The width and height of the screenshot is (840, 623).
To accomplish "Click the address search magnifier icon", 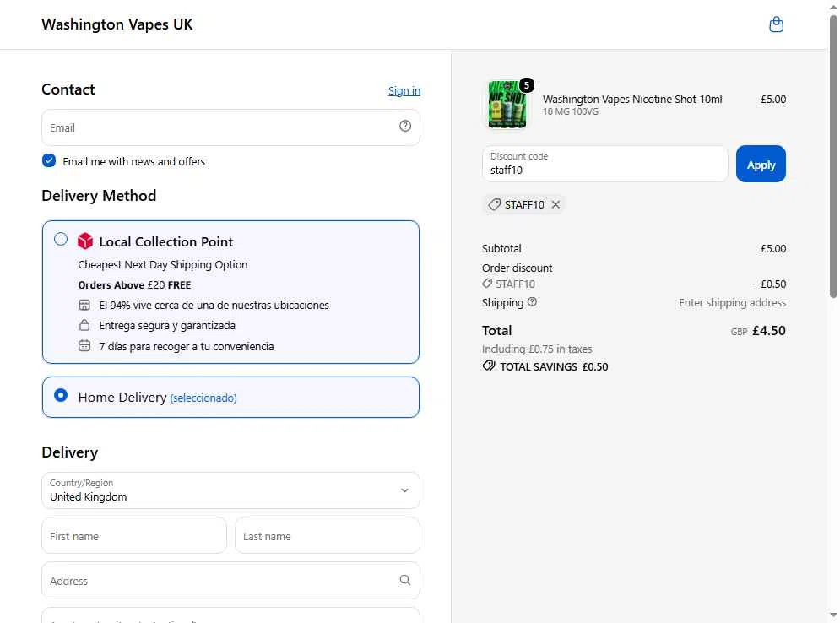I will pyautogui.click(x=405, y=580).
